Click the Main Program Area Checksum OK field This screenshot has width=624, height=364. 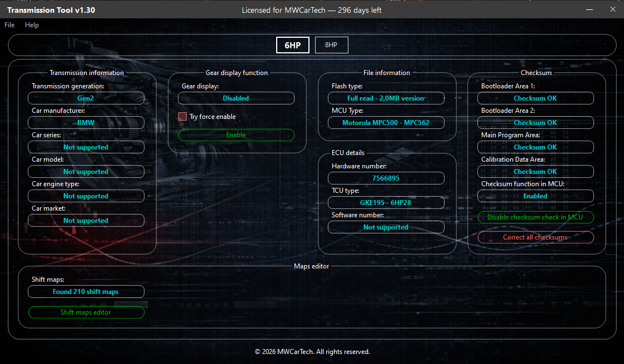(x=535, y=147)
